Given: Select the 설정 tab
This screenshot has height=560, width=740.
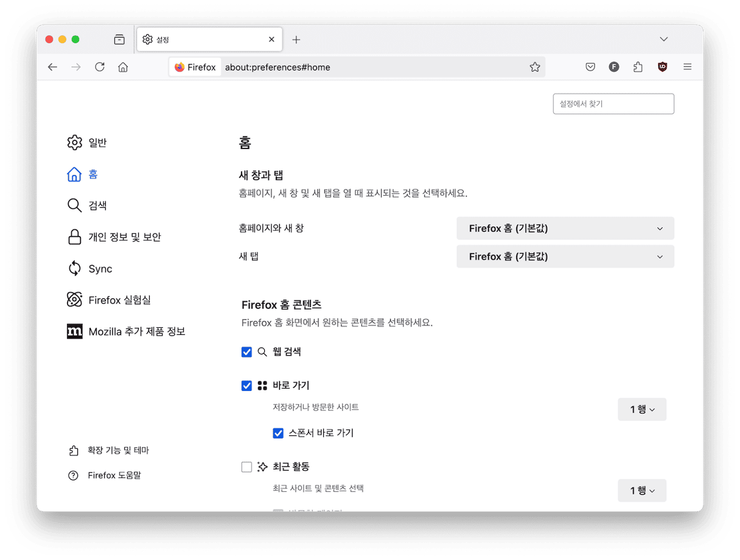Looking at the screenshot, I should 209,40.
